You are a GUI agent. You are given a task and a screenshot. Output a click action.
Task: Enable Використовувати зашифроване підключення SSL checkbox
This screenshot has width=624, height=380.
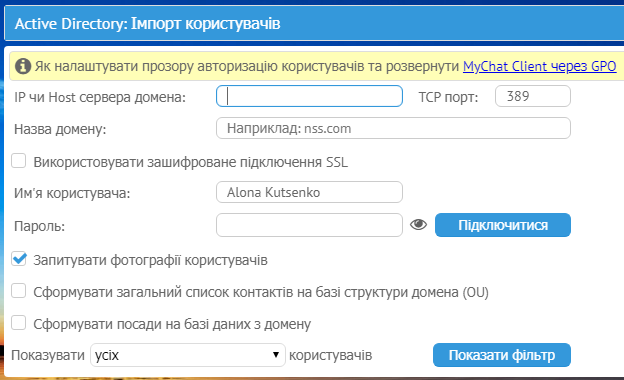[19, 161]
